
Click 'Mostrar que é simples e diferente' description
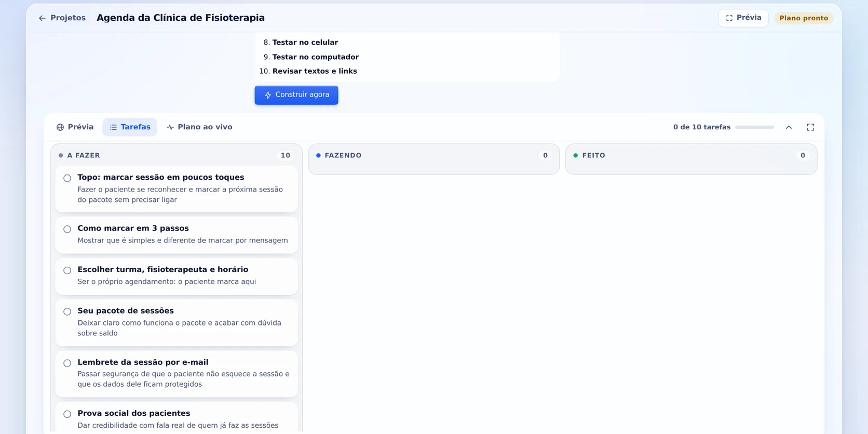click(183, 240)
